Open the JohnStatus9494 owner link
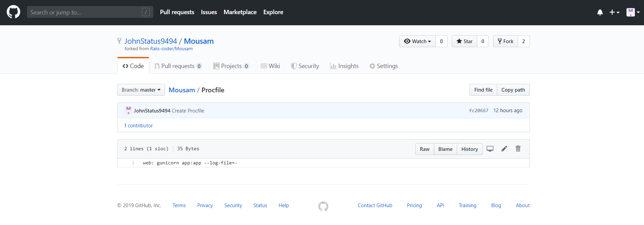 point(151,41)
